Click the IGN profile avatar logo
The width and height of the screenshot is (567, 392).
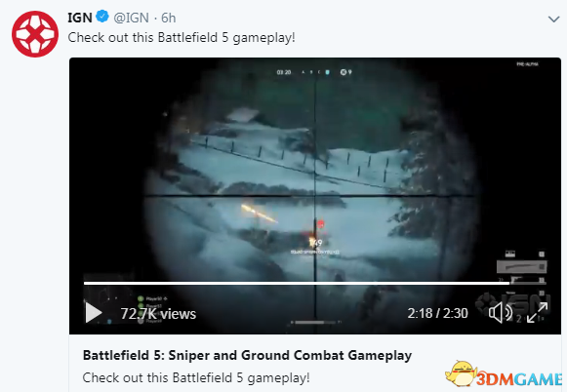(x=35, y=34)
